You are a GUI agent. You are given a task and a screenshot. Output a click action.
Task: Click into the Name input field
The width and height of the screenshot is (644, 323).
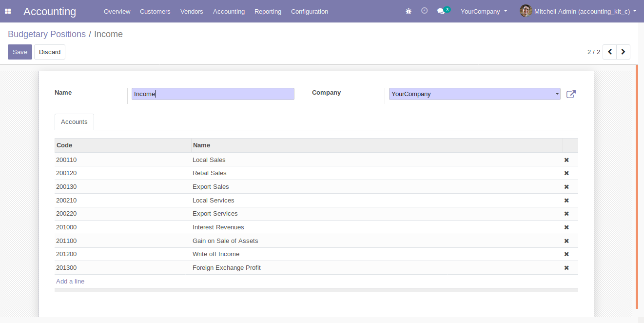click(x=213, y=94)
